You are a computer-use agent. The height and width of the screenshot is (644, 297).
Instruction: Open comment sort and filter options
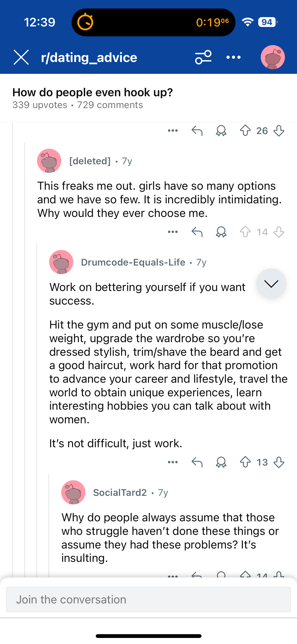click(x=203, y=57)
